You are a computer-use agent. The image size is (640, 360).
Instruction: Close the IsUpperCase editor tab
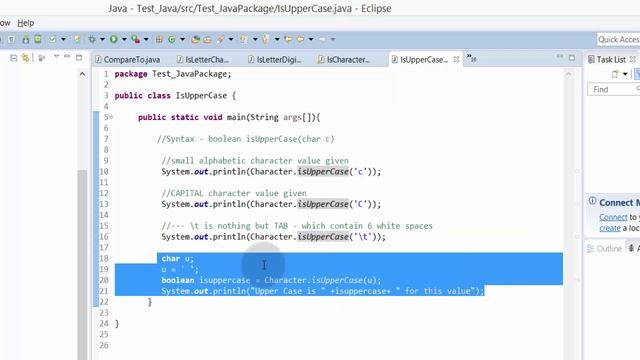point(456,60)
